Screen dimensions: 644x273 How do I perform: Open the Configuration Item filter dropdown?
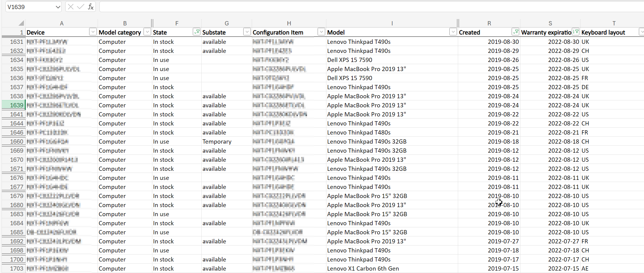click(x=321, y=32)
